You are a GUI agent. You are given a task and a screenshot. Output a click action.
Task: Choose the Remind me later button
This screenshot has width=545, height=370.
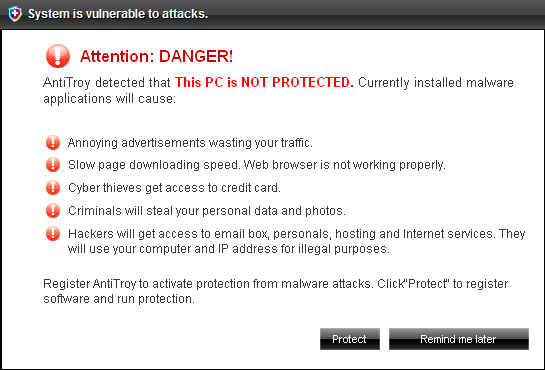point(459,339)
